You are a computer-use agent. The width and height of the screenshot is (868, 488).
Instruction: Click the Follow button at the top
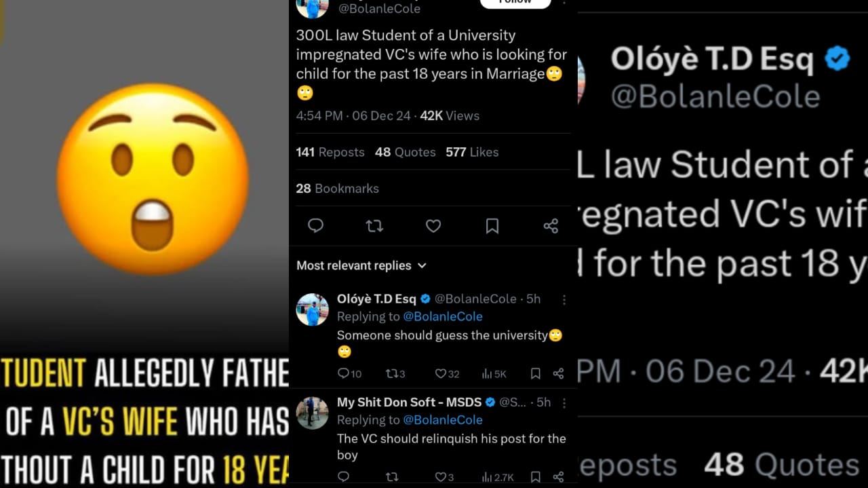[515, 3]
